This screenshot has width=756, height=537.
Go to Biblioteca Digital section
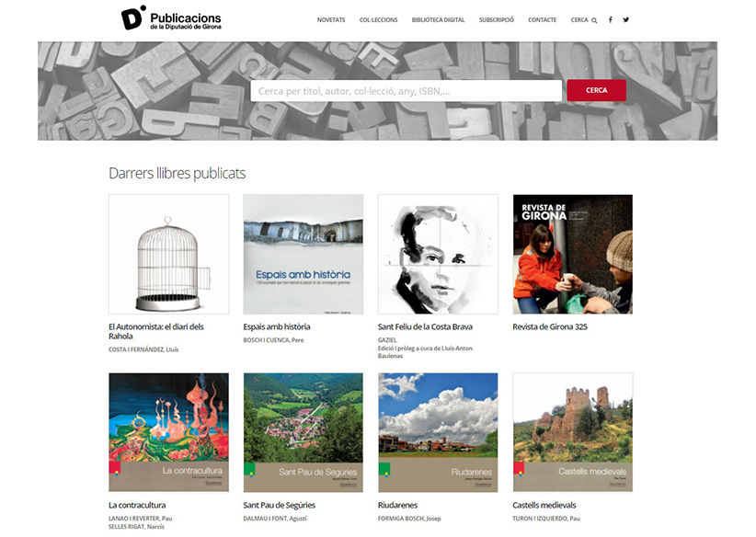click(x=439, y=19)
